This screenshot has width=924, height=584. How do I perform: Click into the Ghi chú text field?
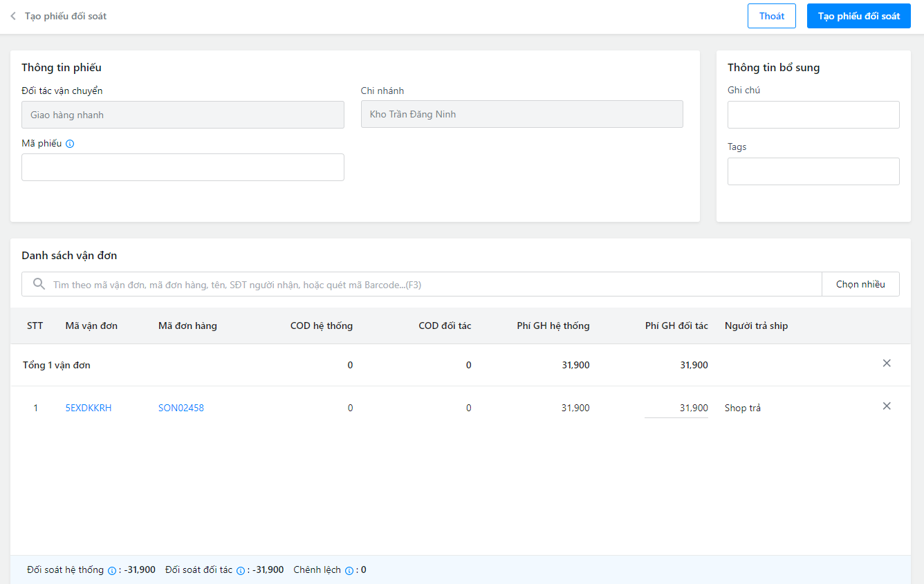pos(813,115)
